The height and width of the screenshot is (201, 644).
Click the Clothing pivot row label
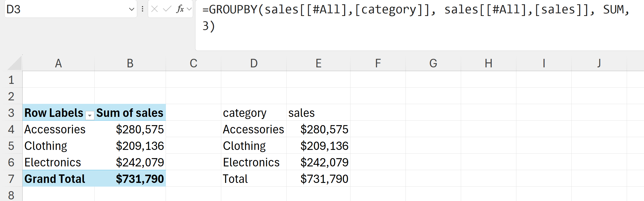pyautogui.click(x=46, y=146)
